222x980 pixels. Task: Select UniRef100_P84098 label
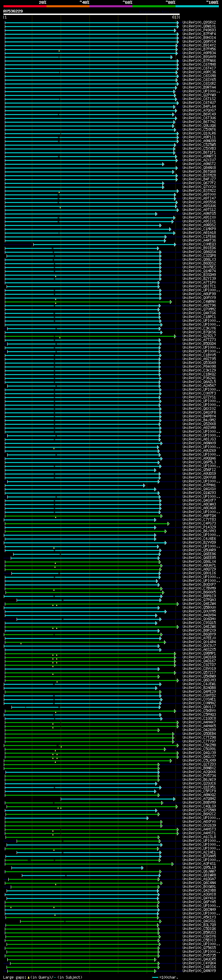click(x=199, y=367)
